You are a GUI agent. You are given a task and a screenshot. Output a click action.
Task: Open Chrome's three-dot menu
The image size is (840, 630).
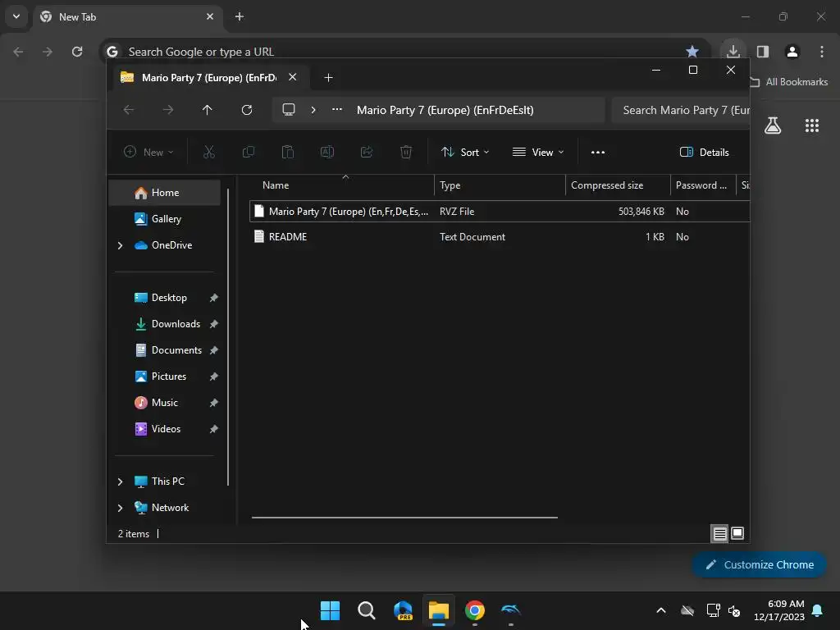point(822,52)
